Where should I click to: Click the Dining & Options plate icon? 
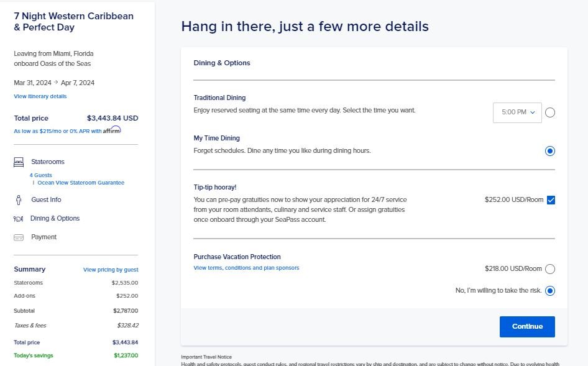[18, 219]
